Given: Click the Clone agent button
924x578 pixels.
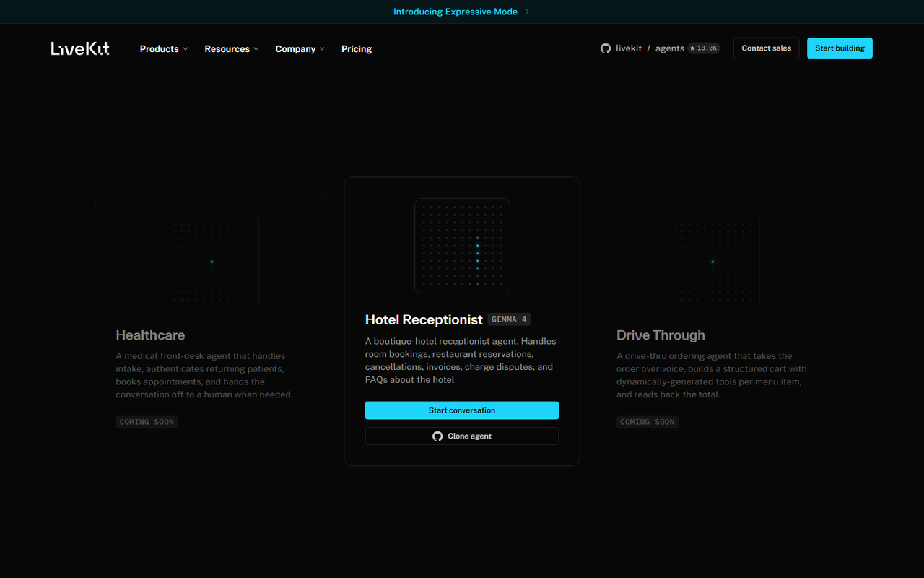Looking at the screenshot, I should pyautogui.click(x=462, y=436).
